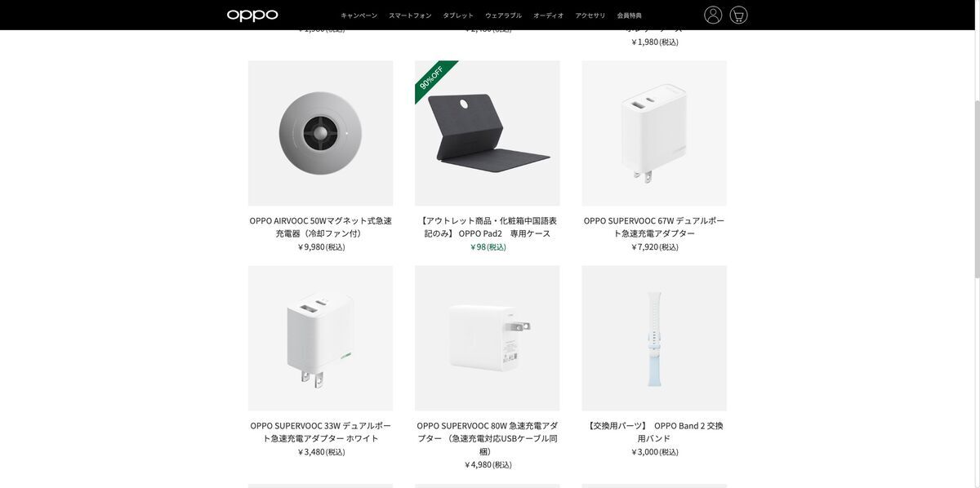Click the 90%OFF green ribbon badge
980x488 pixels.
[x=431, y=78]
